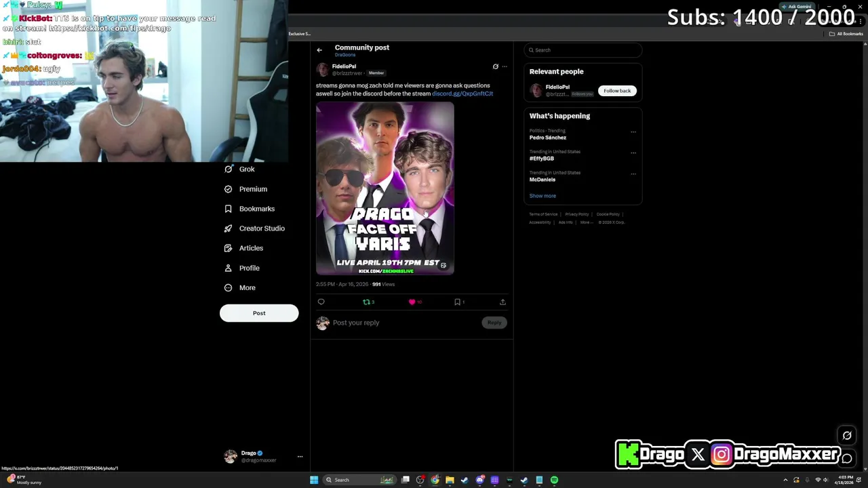This screenshot has height=488, width=868.
Task: Open the Cookie Policy footer link
Action: coord(608,214)
